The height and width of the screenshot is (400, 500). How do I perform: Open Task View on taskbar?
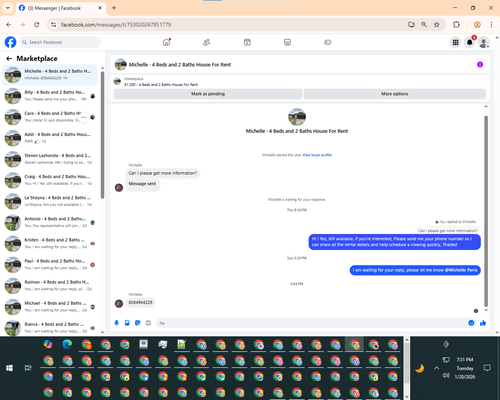pos(28,368)
